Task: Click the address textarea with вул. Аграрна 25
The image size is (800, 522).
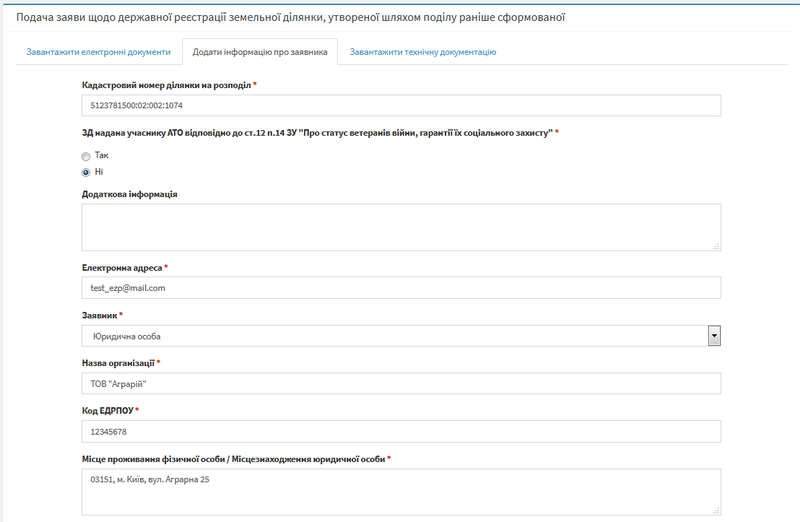Action: point(400,490)
